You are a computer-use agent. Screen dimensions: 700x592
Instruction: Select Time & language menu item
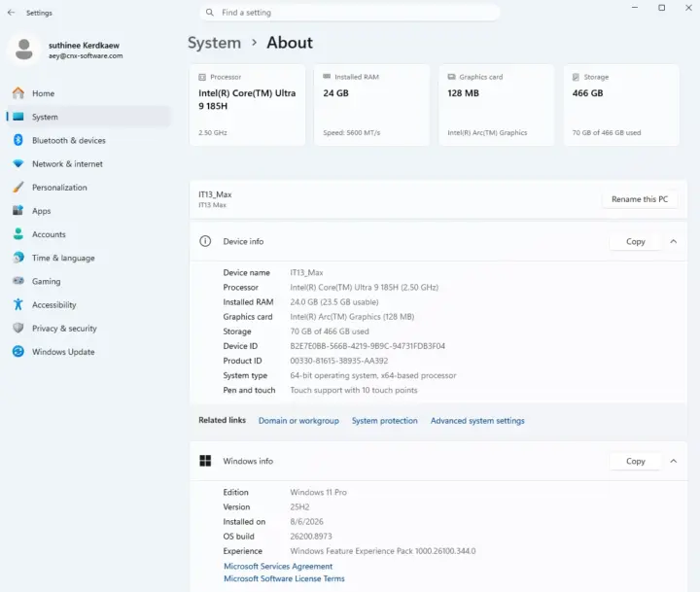click(88, 258)
